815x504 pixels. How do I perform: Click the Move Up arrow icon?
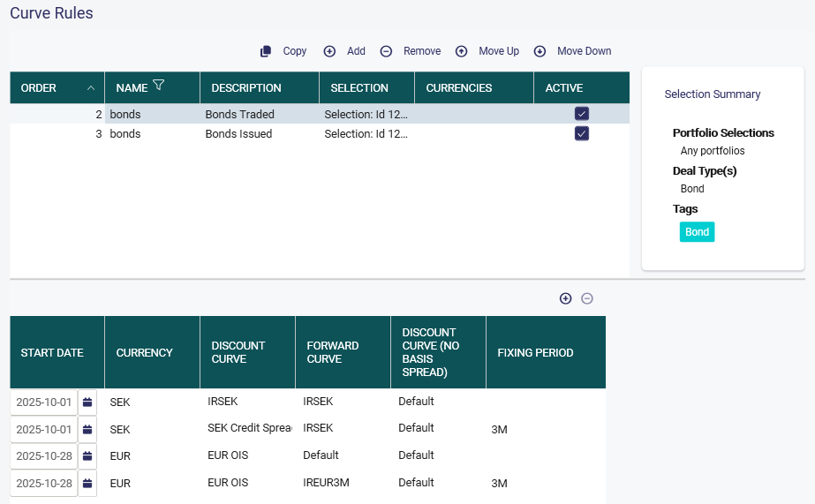coord(461,51)
